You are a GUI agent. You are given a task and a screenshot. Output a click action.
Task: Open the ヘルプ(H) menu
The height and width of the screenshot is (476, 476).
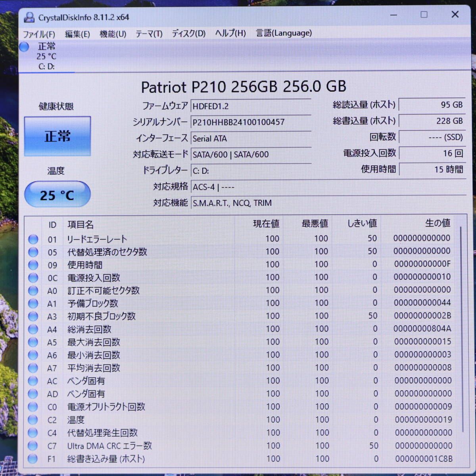230,33
